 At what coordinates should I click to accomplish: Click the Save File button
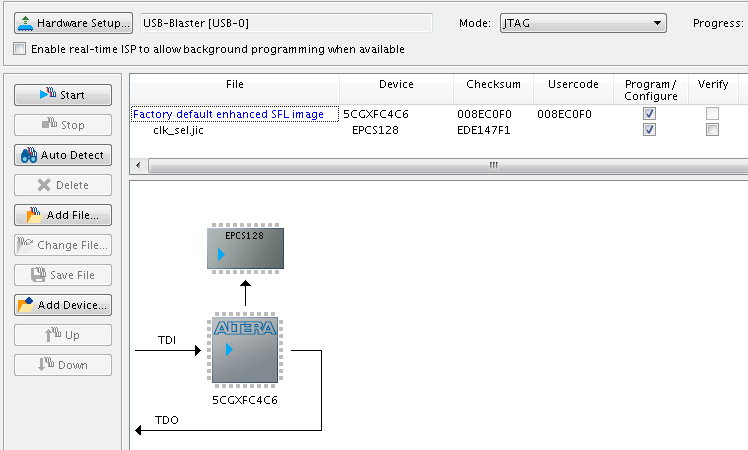63,275
